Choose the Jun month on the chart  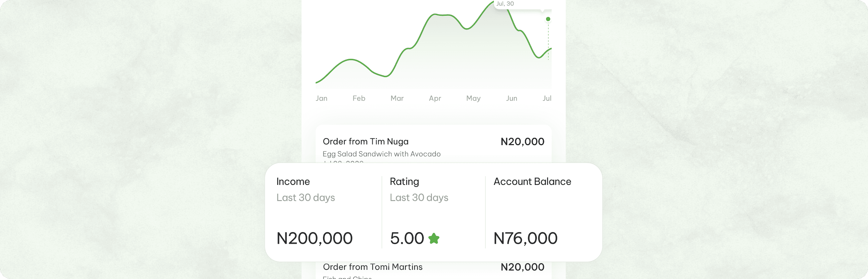tap(512, 98)
